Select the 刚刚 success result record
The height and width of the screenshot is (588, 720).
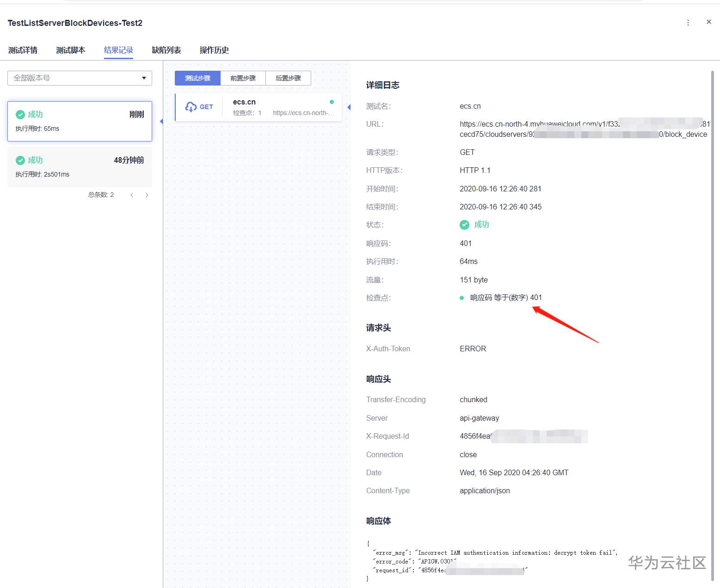tap(80, 121)
